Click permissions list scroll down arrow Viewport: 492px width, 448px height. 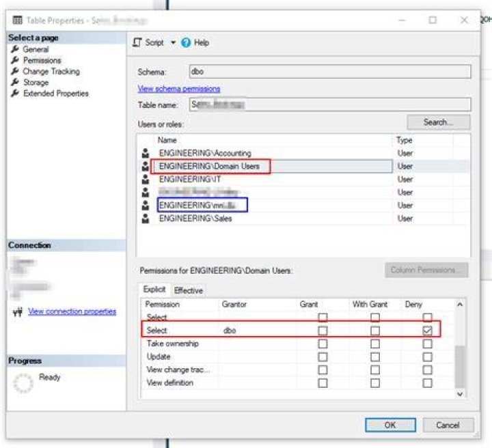click(x=460, y=394)
